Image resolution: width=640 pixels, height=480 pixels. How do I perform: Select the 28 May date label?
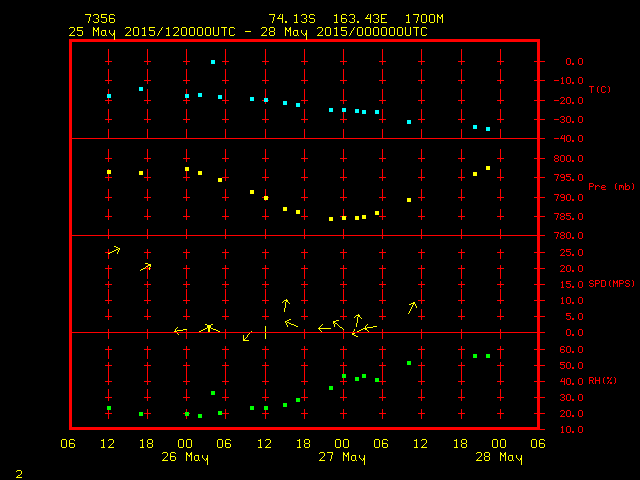click(499, 458)
